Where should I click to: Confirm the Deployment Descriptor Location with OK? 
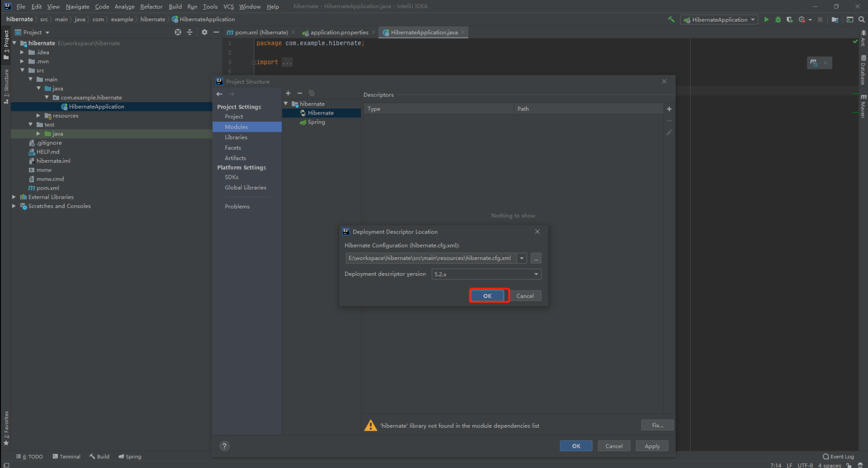click(487, 296)
